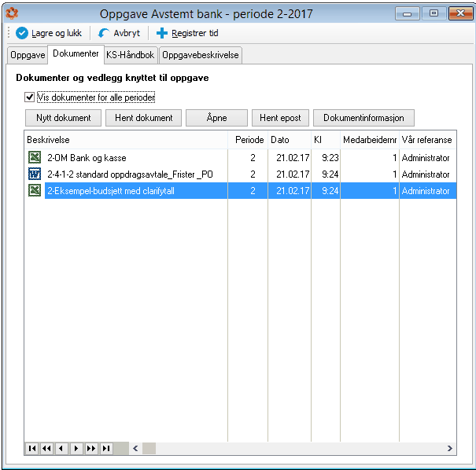
Task: Go to first record navigation button
Action: pyautogui.click(x=32, y=448)
